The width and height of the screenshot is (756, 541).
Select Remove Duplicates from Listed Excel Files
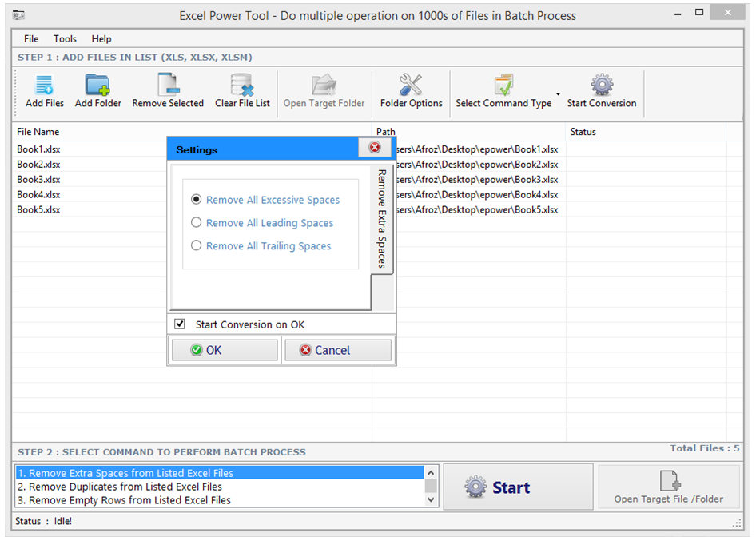[220, 487]
